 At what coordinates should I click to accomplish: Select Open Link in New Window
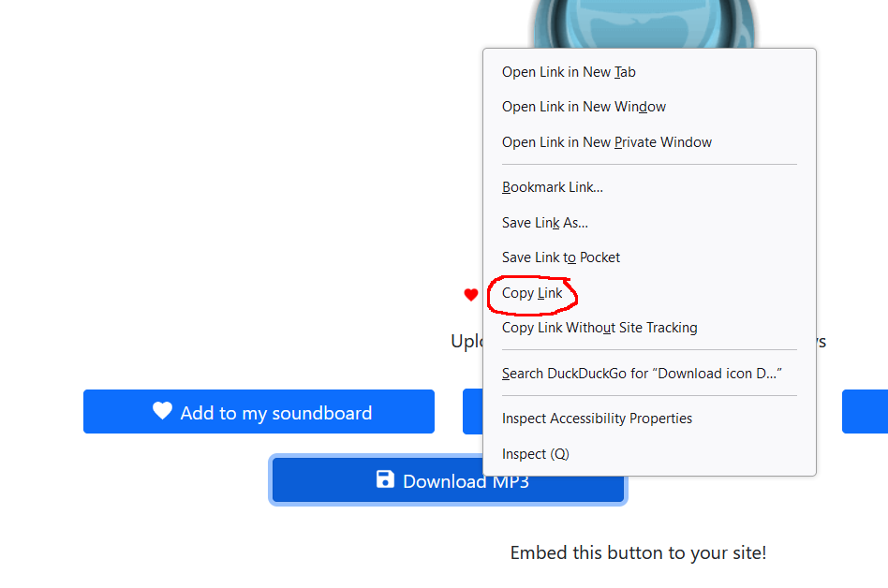click(584, 107)
